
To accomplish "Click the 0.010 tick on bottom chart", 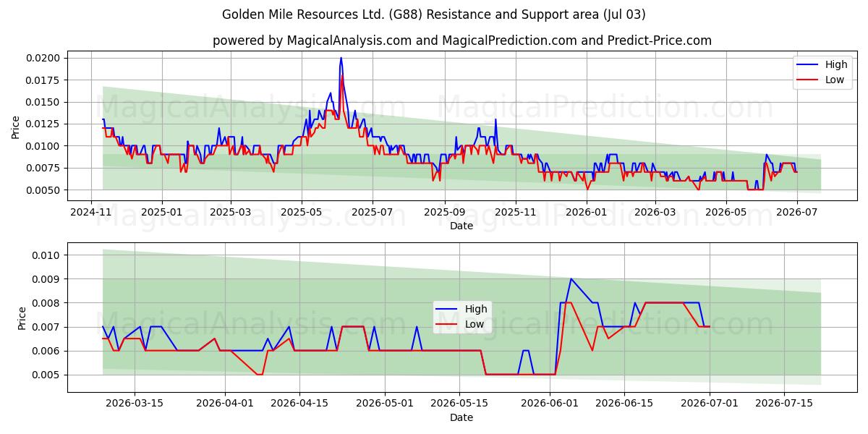I will click(x=47, y=255).
